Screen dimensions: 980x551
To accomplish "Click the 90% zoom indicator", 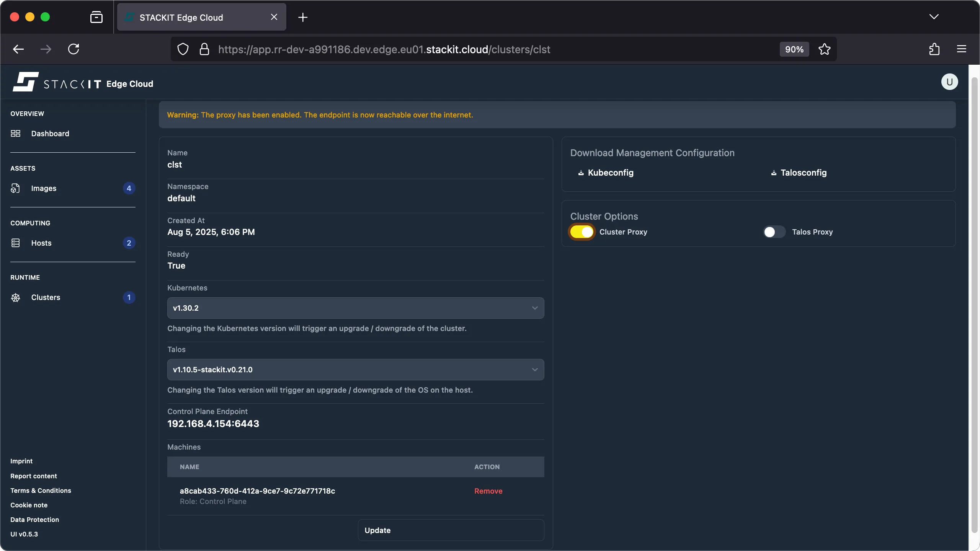I will [x=794, y=49].
